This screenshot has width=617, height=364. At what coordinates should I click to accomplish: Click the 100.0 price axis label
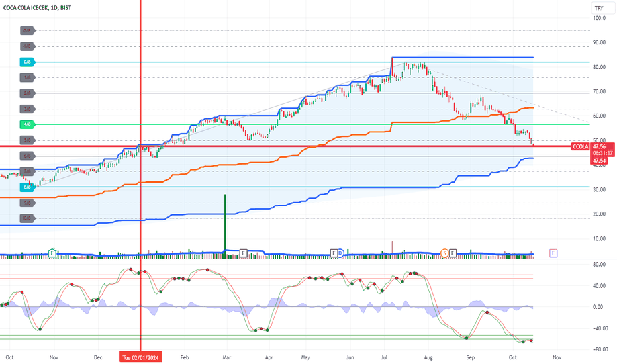(600, 18)
